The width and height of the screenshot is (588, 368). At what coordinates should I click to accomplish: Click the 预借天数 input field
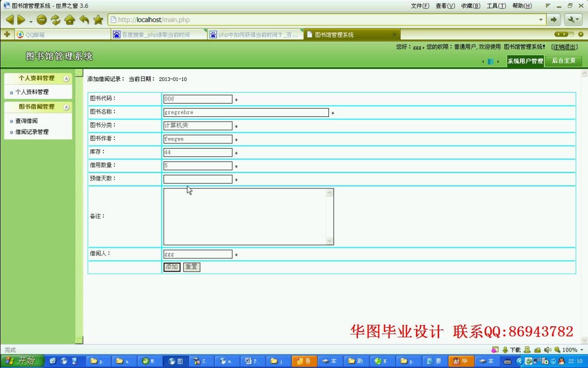[x=197, y=179]
